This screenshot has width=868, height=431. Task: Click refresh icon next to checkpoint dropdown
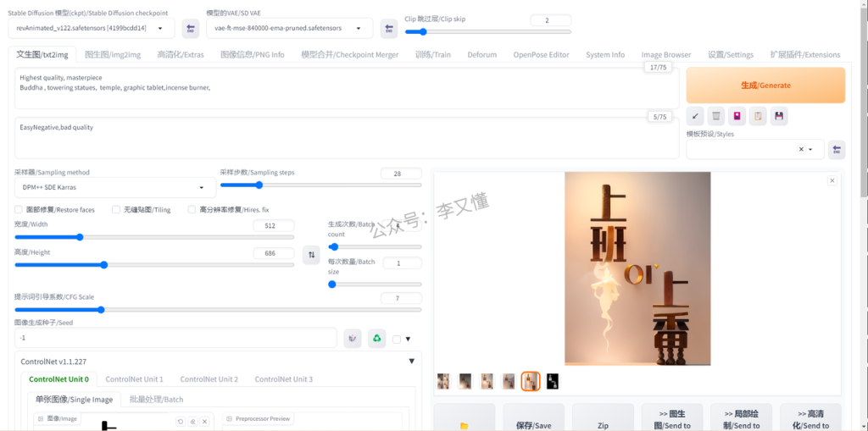click(x=191, y=29)
